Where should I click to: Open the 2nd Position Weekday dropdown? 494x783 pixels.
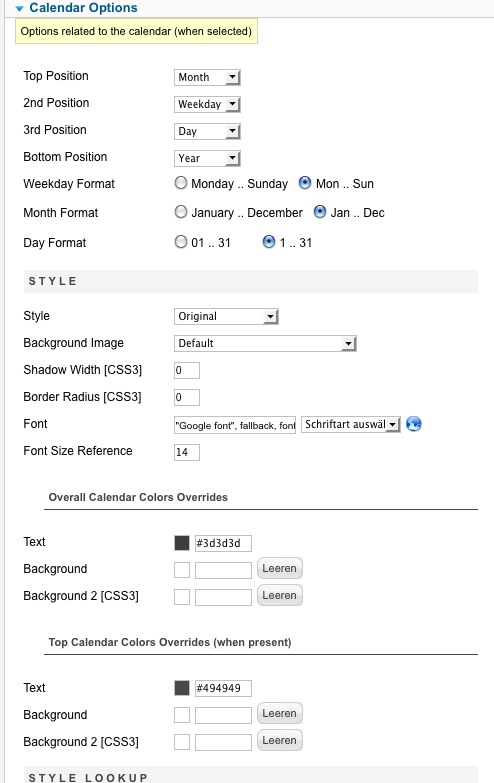pos(207,104)
